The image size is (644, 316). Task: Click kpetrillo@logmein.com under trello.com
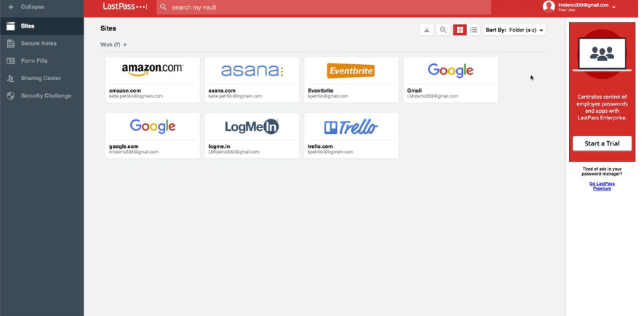click(x=330, y=152)
